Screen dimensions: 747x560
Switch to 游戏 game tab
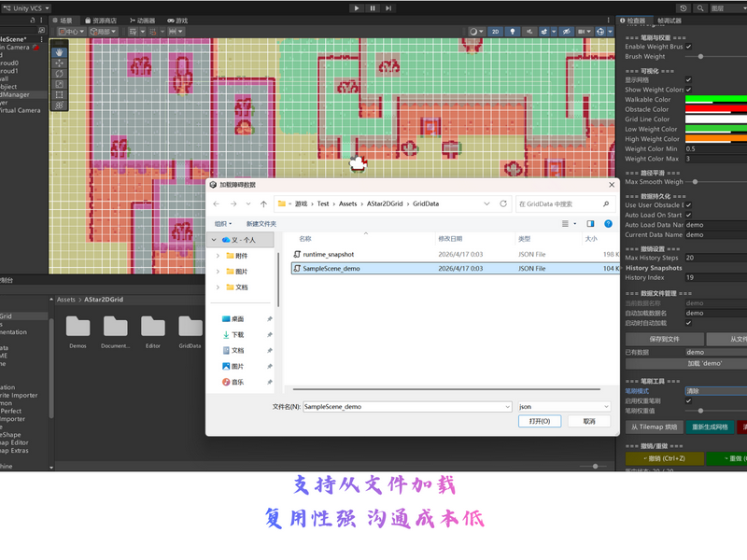(177, 21)
